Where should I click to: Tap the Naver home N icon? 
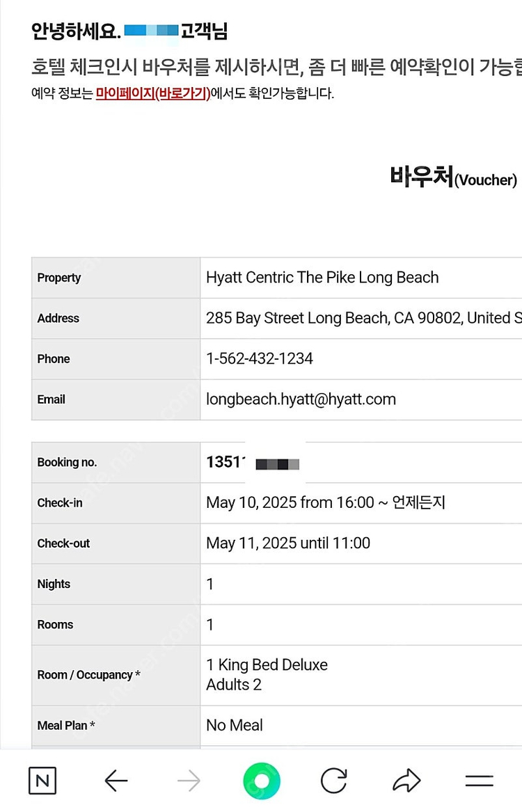tap(42, 781)
